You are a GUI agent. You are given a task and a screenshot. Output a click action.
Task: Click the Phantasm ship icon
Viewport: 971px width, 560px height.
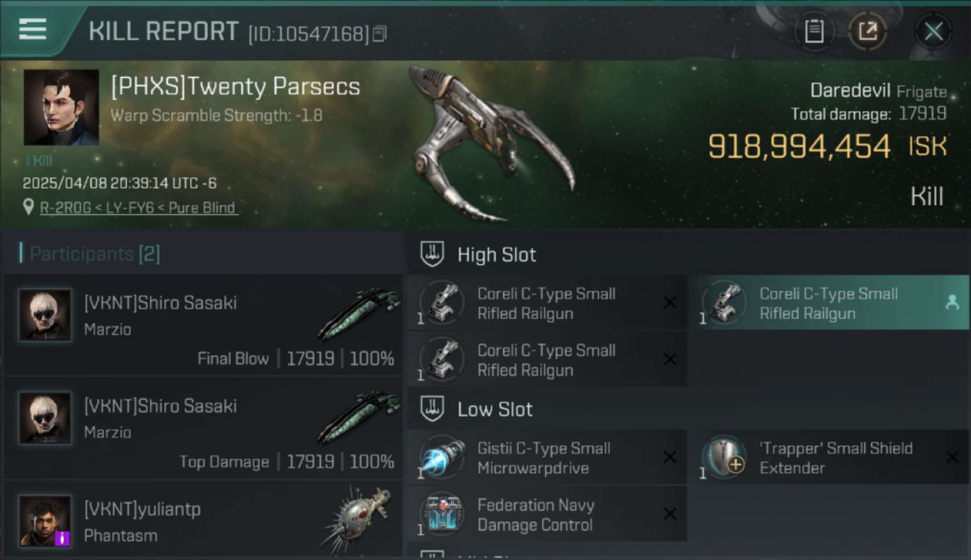click(x=359, y=519)
